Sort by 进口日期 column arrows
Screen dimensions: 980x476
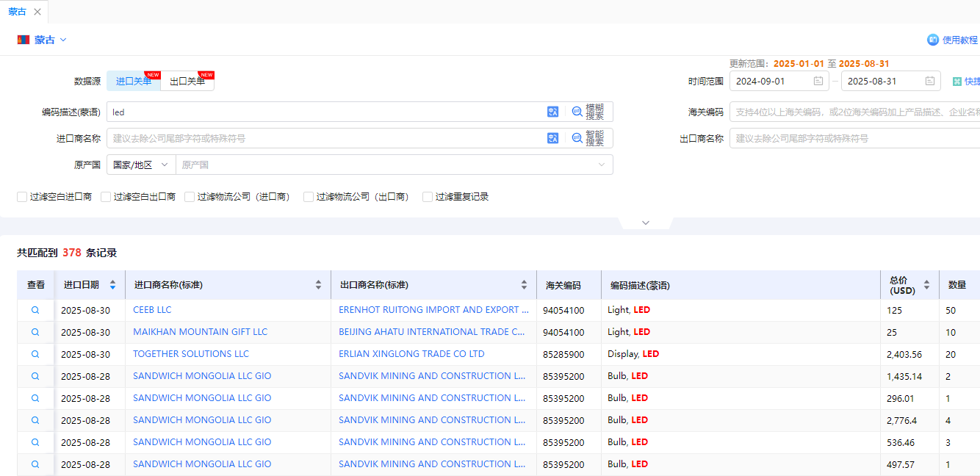point(112,285)
